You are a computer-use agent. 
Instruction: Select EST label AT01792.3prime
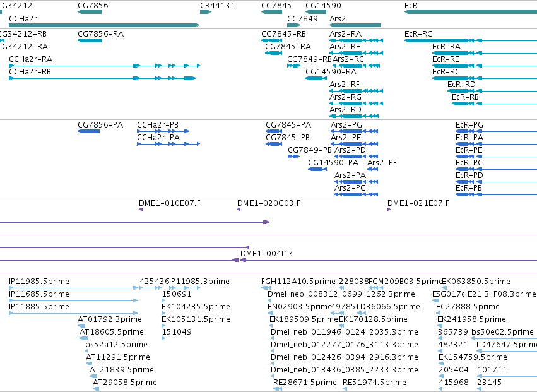coord(110,319)
